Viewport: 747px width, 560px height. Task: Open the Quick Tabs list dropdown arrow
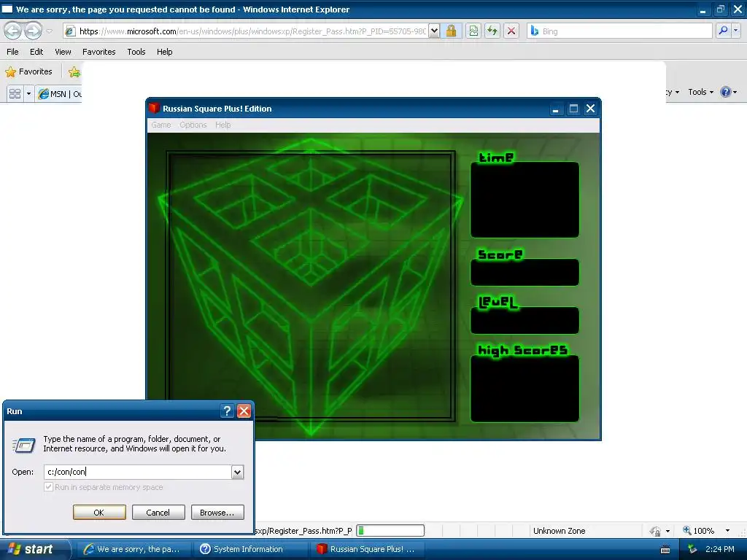[28, 93]
